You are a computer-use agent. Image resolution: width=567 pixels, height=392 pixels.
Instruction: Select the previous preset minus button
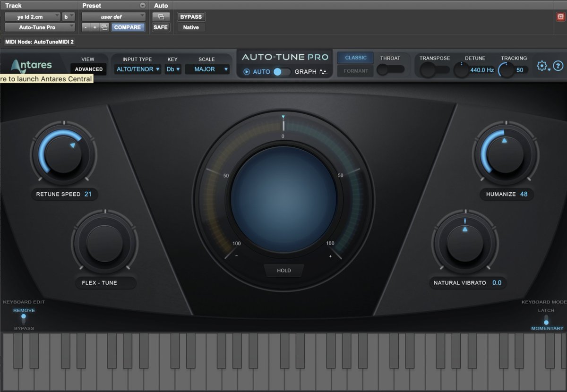86,27
